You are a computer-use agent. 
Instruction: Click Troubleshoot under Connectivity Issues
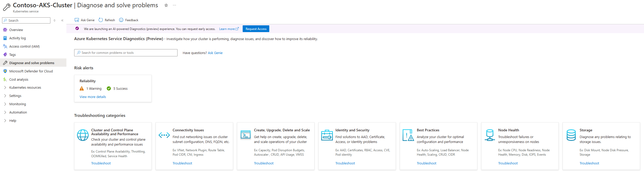182,163
